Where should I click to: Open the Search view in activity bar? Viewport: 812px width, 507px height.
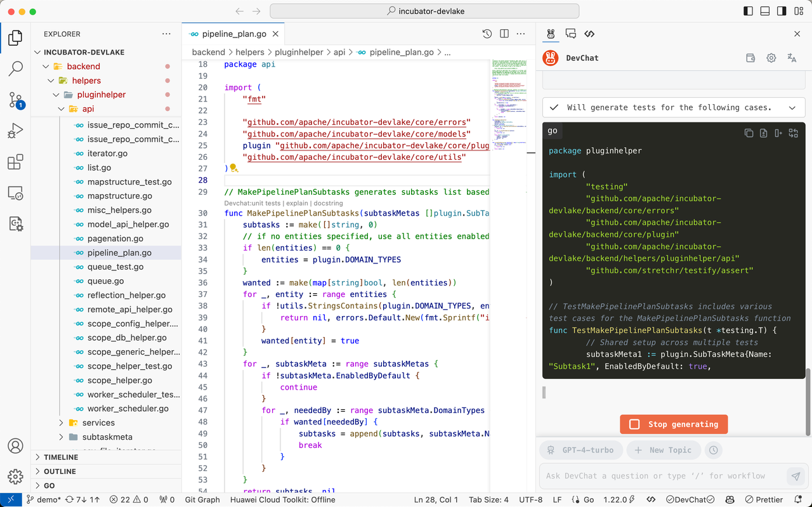tap(15, 69)
